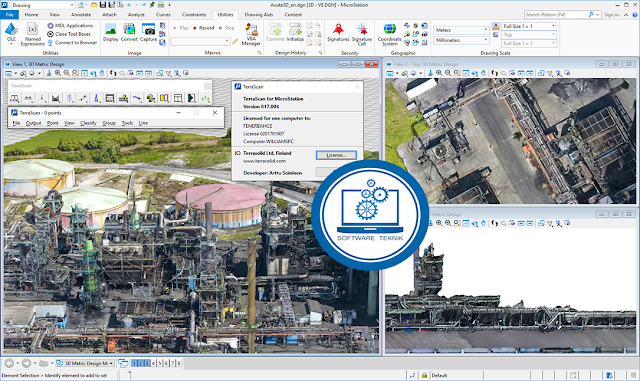The width and height of the screenshot is (640, 381).
Task: Toggle view 7 in view group bar
Action: pyautogui.click(x=172, y=363)
